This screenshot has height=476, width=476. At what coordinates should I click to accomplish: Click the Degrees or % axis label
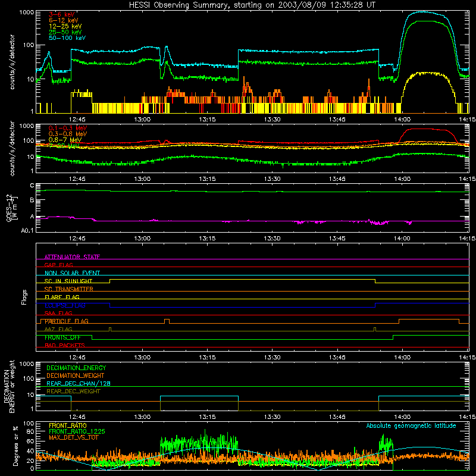(x=15, y=446)
